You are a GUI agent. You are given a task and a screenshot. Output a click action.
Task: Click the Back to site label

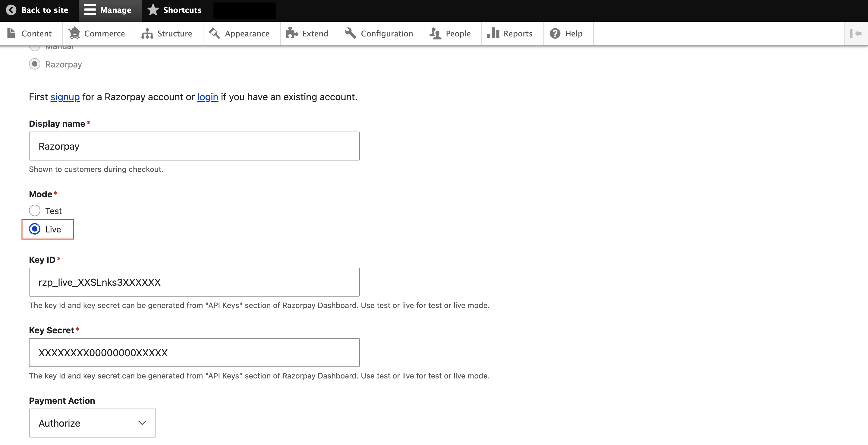coord(45,10)
